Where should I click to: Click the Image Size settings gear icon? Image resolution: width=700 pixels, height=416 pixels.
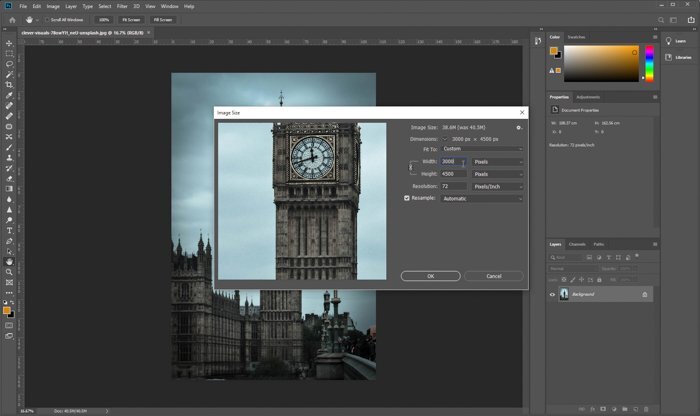(519, 128)
